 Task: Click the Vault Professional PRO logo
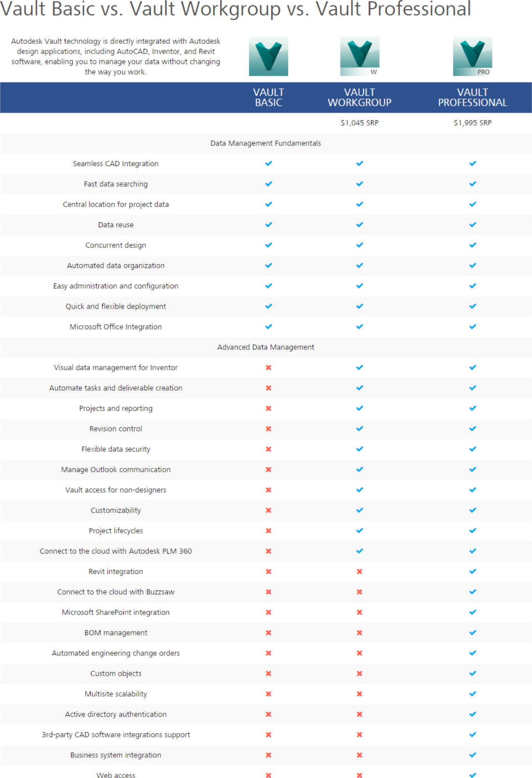pos(472,57)
